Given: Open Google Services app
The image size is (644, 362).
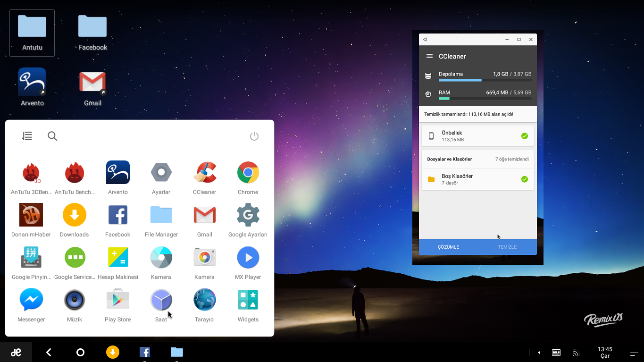Looking at the screenshot, I should 75,262.
